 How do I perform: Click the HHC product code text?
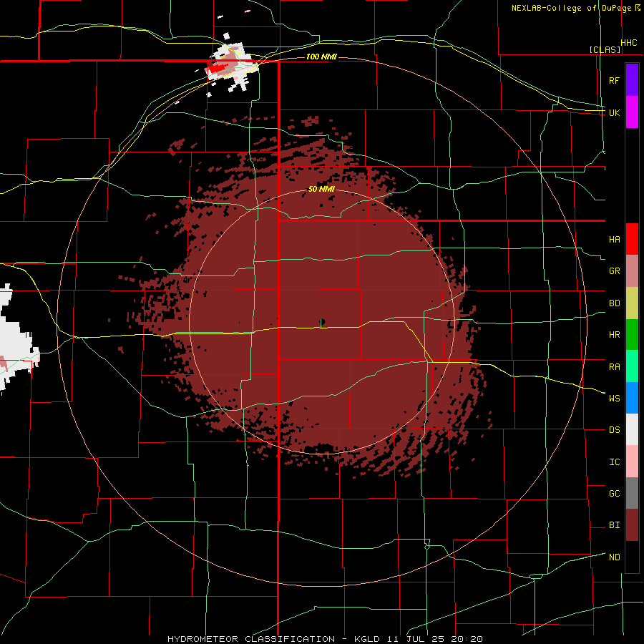(x=629, y=42)
